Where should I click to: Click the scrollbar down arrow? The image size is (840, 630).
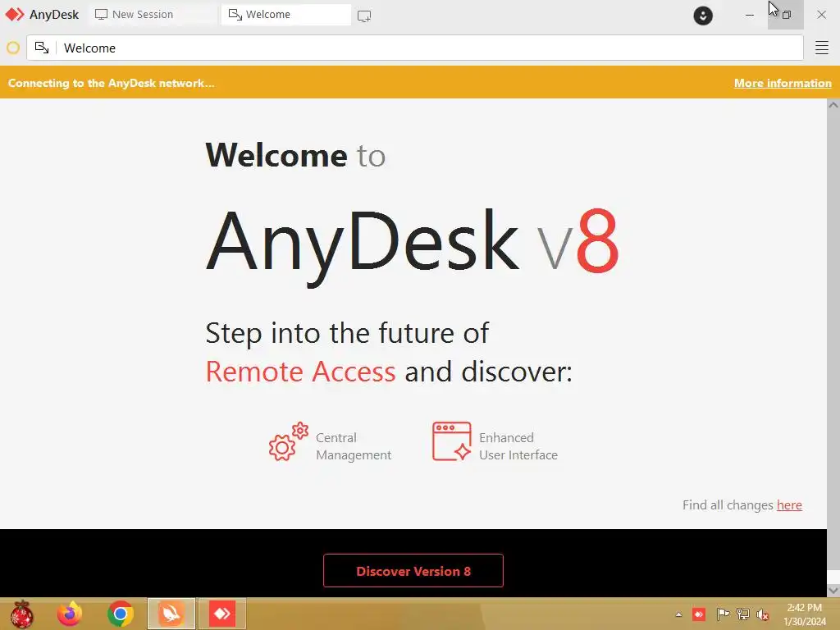(833, 591)
